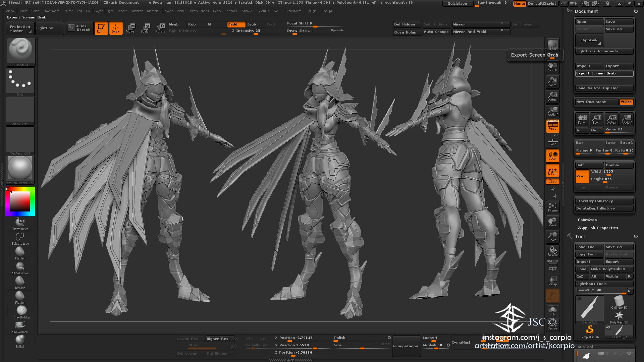
Task: Open the Preferences menu
Action: 199,11
